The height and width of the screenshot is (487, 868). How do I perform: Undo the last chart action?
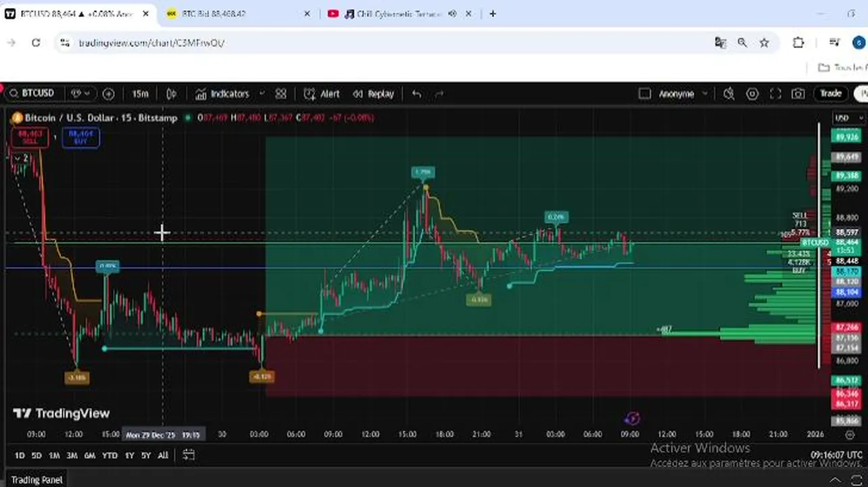tap(416, 93)
